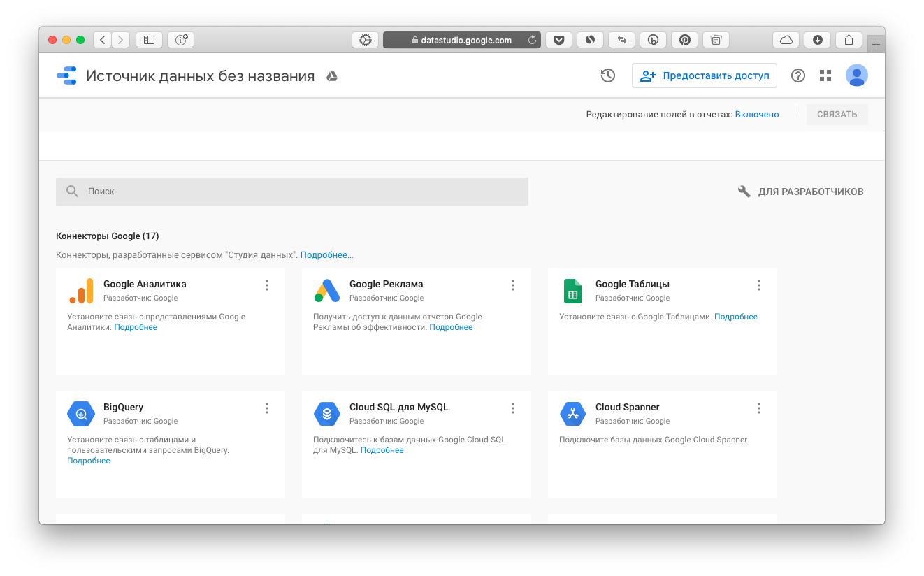Go forward with Safari forward arrow

point(121,40)
